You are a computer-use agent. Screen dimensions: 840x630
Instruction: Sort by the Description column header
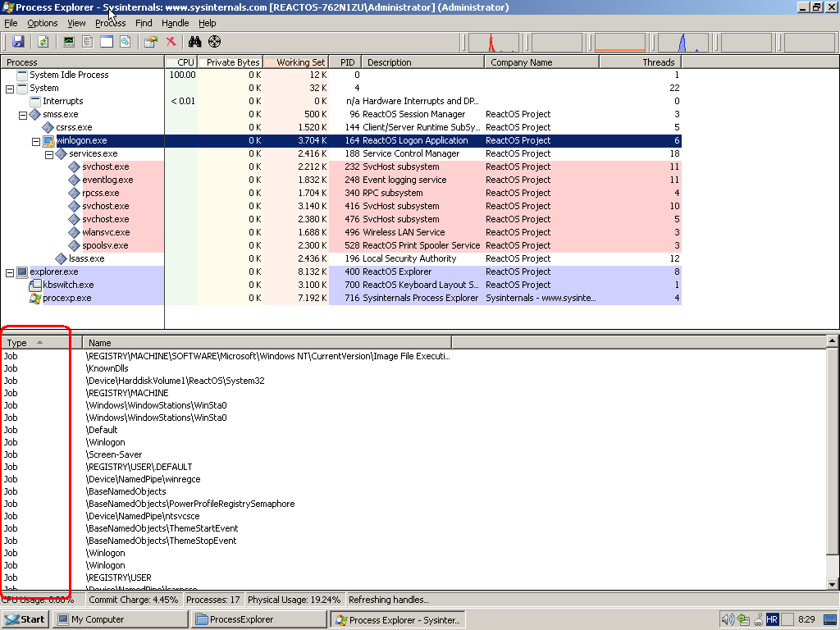coord(422,62)
